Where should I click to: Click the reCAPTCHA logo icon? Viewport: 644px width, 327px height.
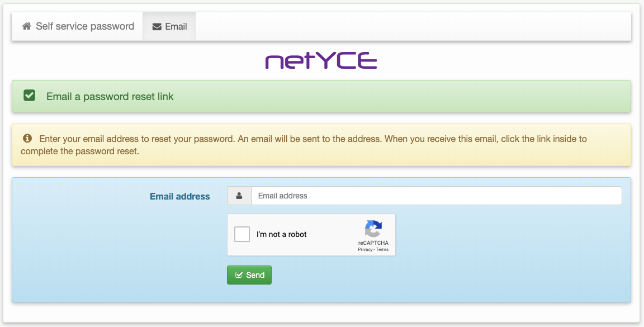point(373,229)
